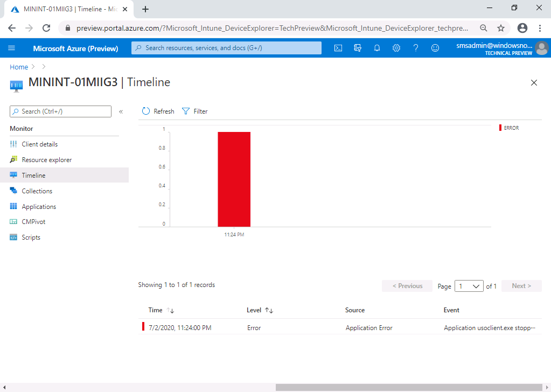551x392 pixels.
Task: Open the smsadmin account avatar
Action: (542, 48)
